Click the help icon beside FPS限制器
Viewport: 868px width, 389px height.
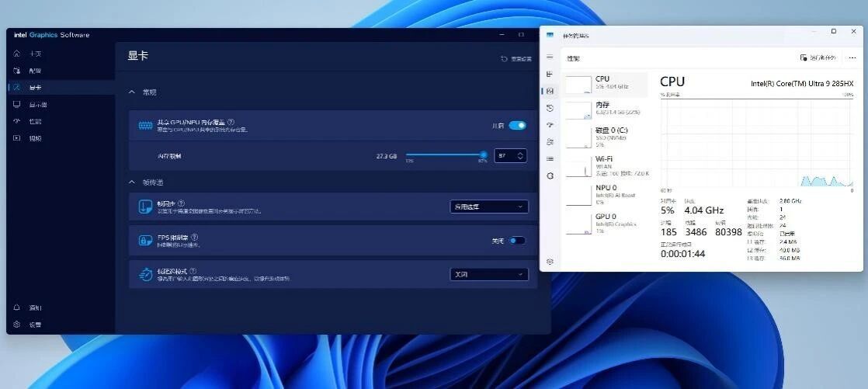point(194,237)
